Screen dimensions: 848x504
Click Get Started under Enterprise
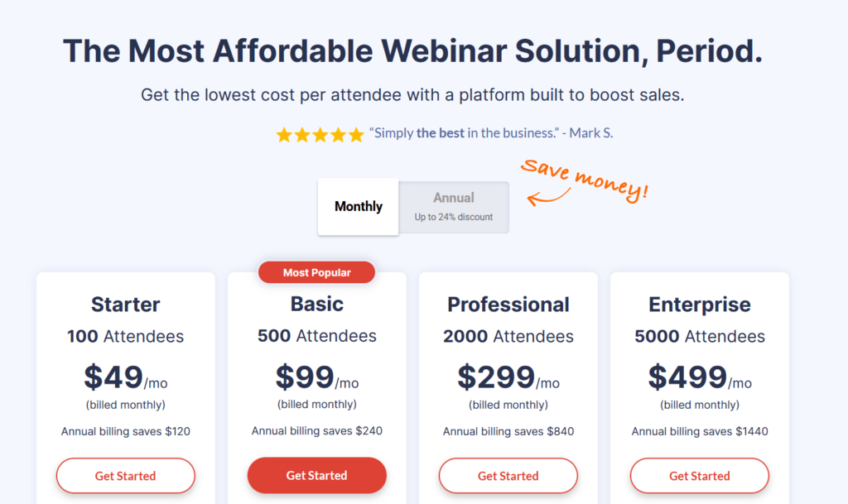click(699, 475)
